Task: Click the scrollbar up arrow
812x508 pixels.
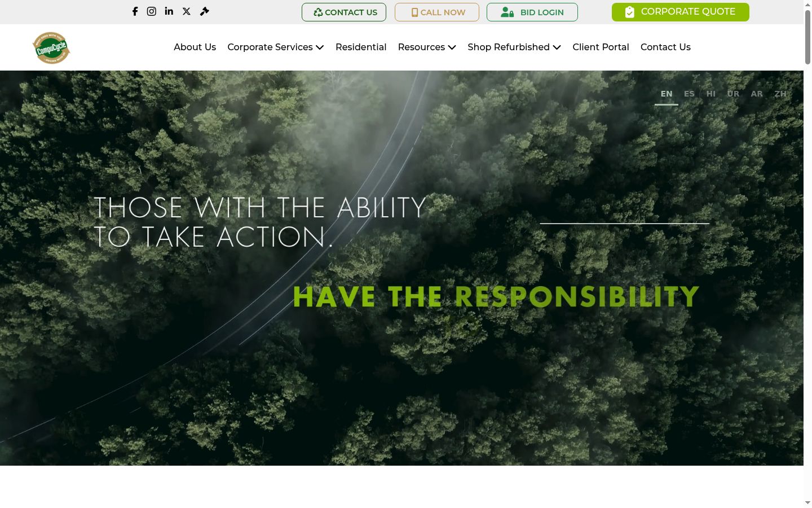Action: point(807,5)
